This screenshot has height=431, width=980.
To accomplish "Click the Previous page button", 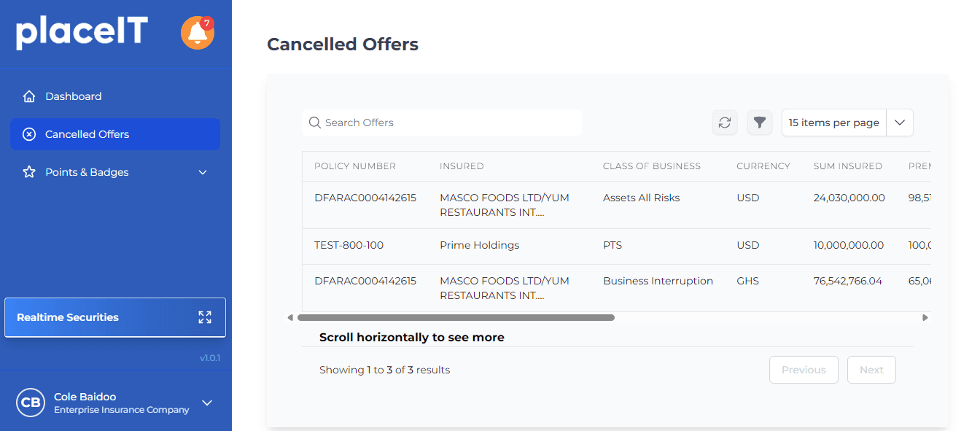I will pyautogui.click(x=804, y=370).
